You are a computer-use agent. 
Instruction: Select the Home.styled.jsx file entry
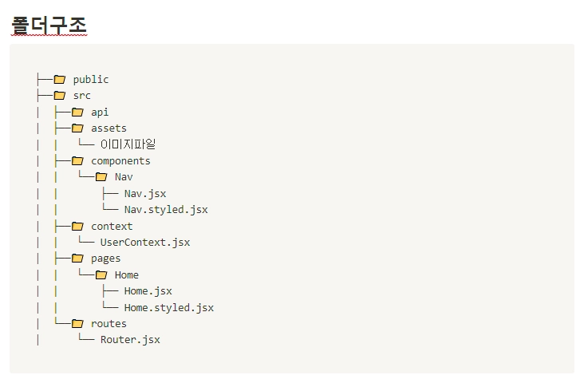coord(168,307)
